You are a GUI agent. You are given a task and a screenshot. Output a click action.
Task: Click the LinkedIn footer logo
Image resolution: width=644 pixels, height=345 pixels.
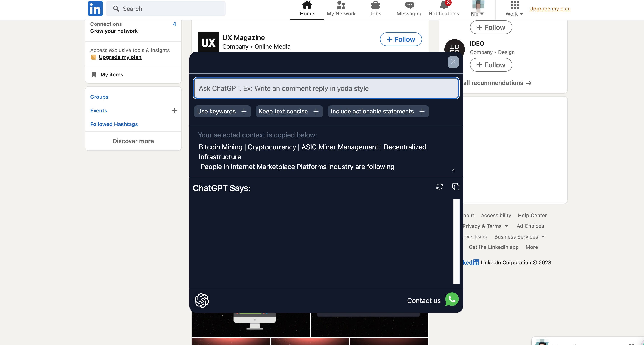pos(471,262)
